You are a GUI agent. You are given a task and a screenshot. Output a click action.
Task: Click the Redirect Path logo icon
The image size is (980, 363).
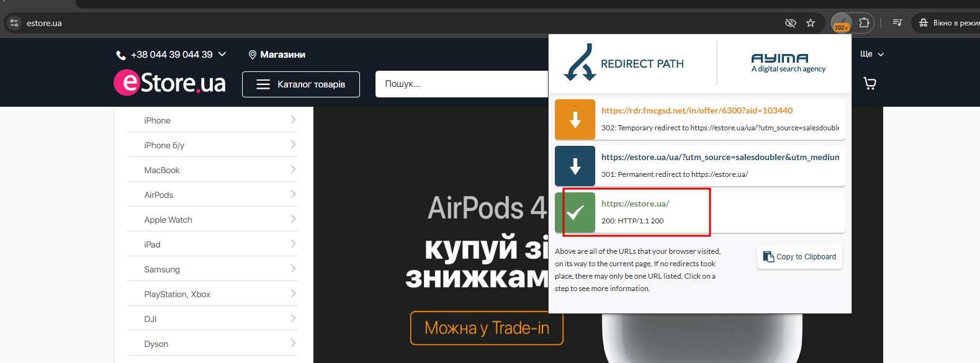(x=580, y=62)
